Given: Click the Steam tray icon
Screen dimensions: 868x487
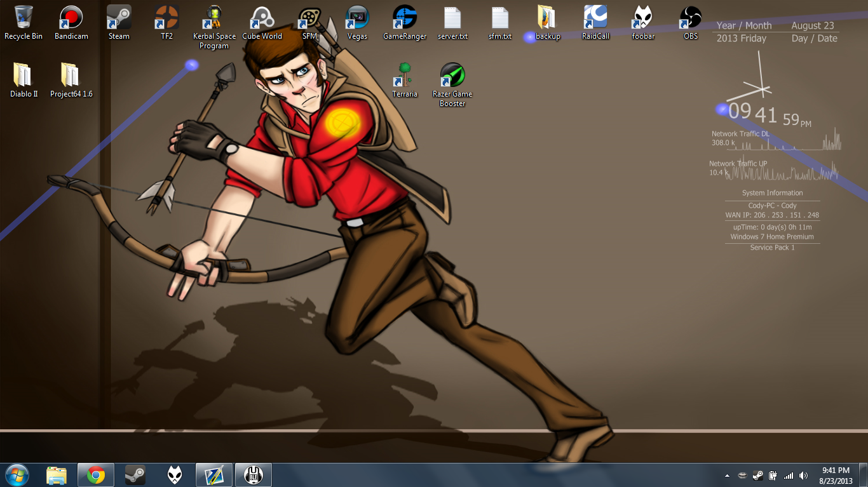Looking at the screenshot, I should coord(757,476).
